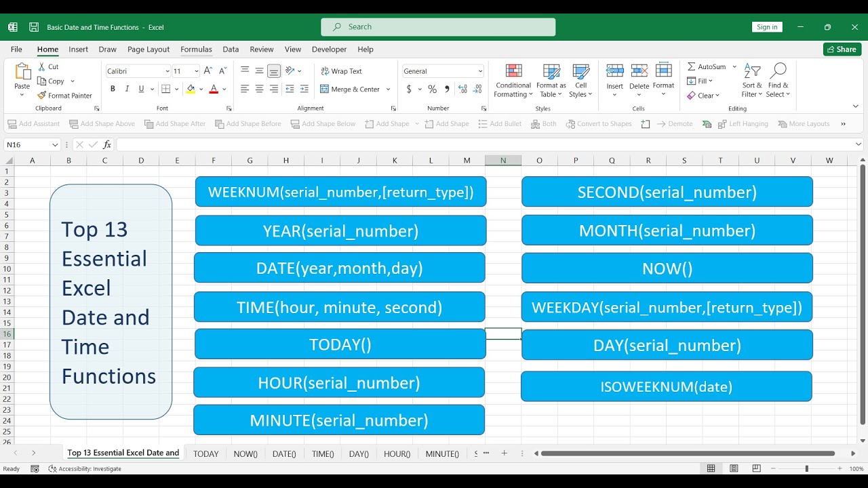This screenshot has height=488, width=868.
Task: Click the Cut scissors icon
Action: point(42,66)
